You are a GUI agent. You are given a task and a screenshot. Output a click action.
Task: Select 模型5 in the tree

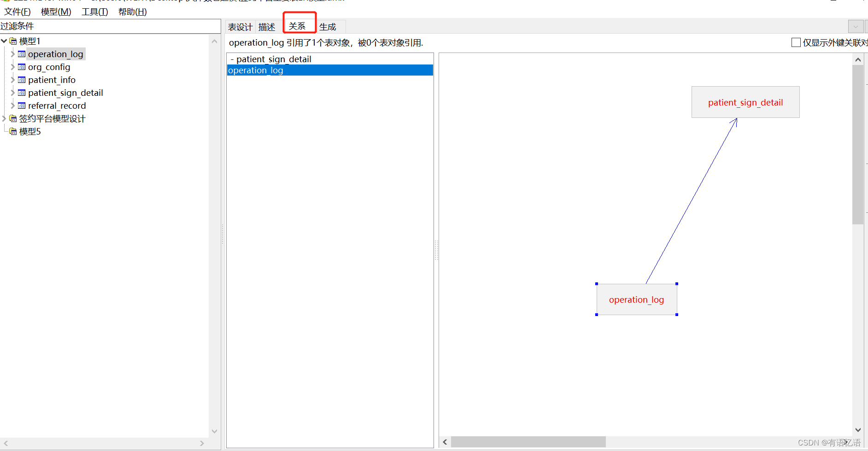pyautogui.click(x=30, y=131)
